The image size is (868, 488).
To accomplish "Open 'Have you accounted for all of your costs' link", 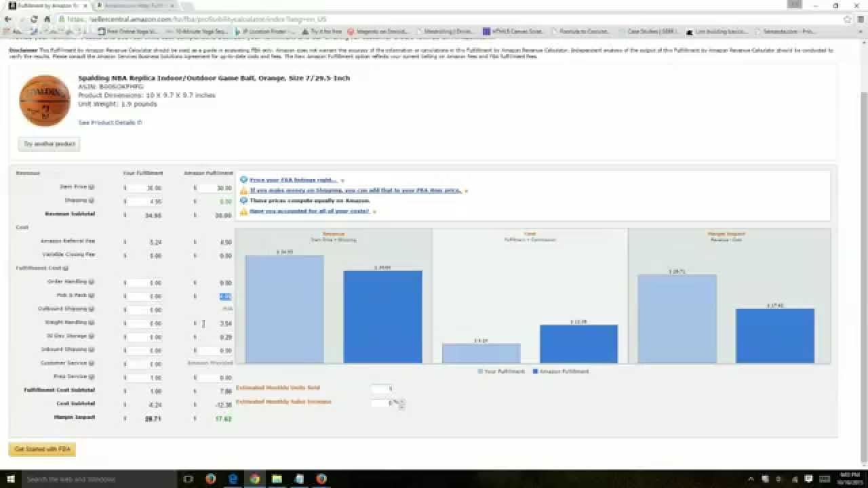I will click(309, 211).
